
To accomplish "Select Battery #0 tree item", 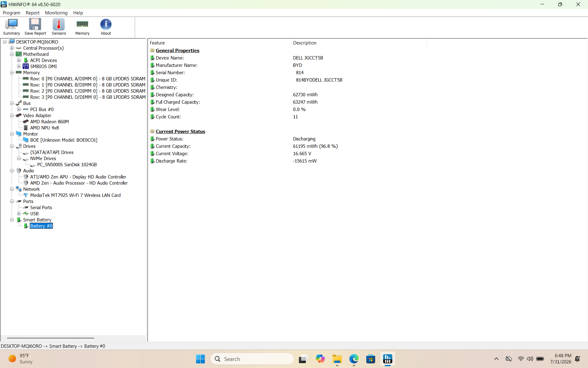I will click(x=41, y=226).
